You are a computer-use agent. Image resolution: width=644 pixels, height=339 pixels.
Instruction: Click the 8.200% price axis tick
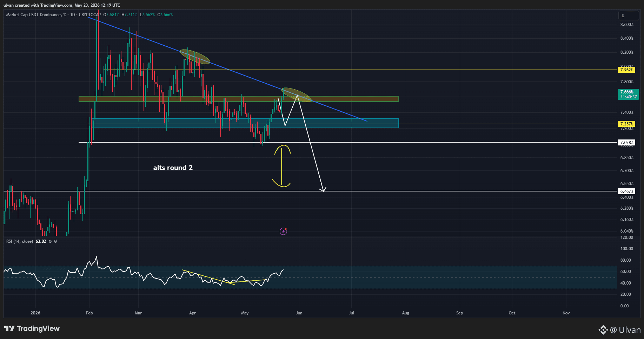[x=627, y=52]
